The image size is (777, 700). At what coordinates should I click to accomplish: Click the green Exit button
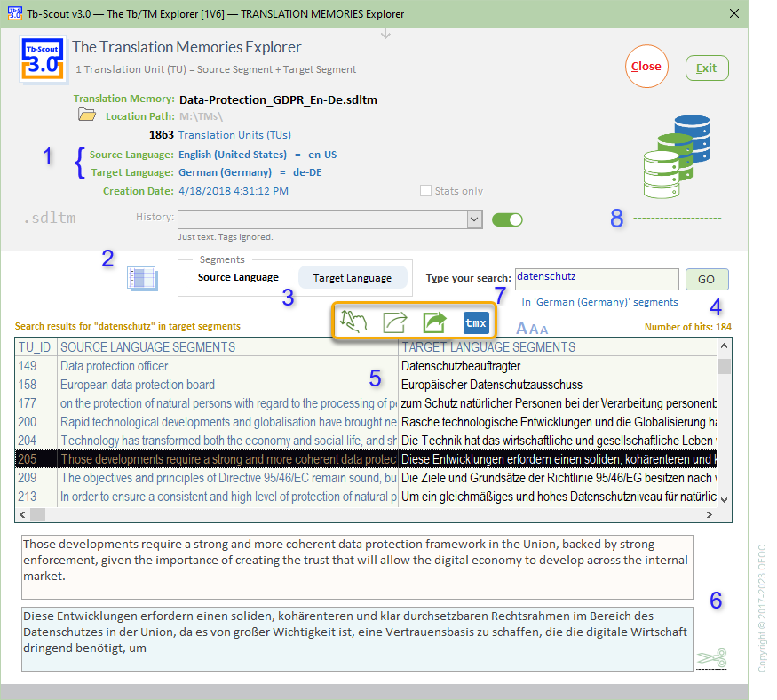(x=707, y=68)
